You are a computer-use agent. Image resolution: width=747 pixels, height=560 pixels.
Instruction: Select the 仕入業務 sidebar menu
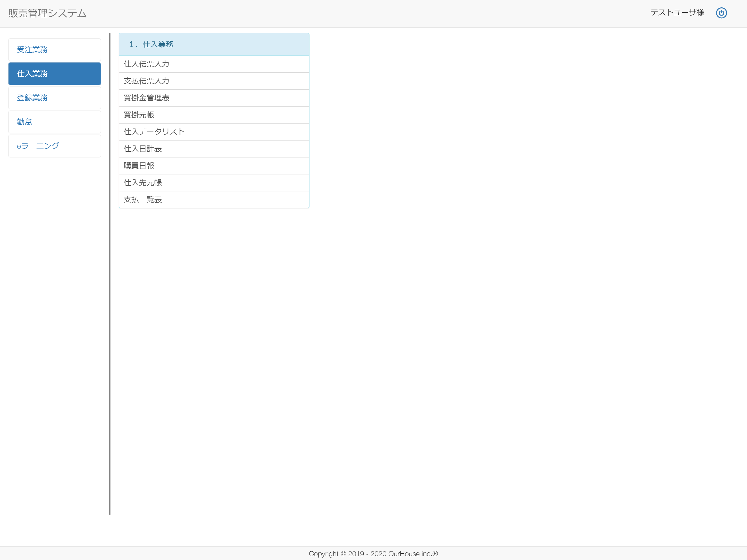point(54,74)
